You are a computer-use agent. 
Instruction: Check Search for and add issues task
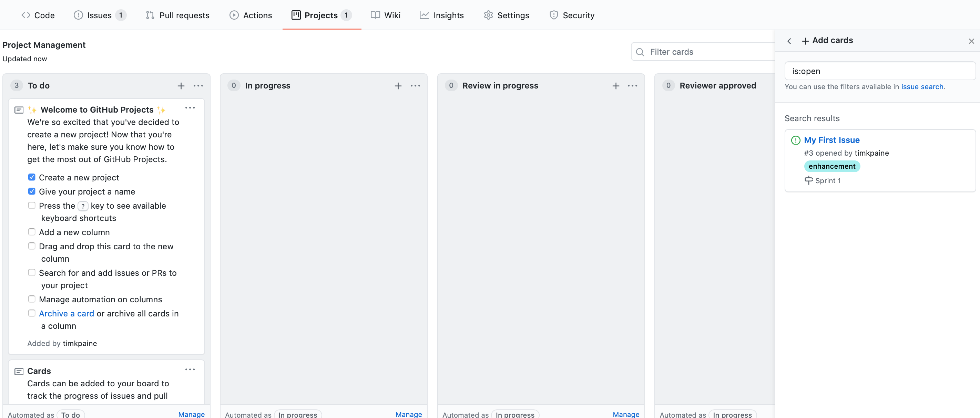(32, 272)
